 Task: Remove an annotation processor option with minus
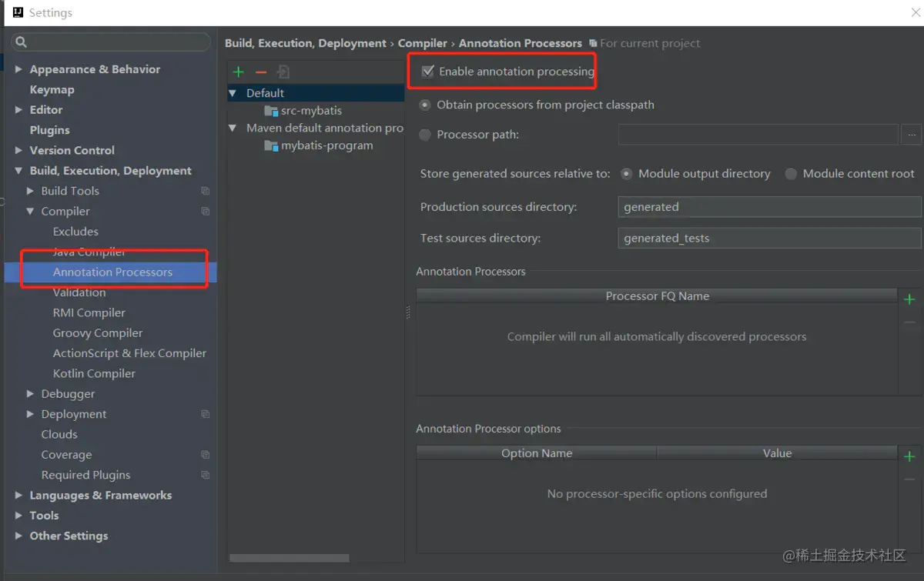(909, 479)
